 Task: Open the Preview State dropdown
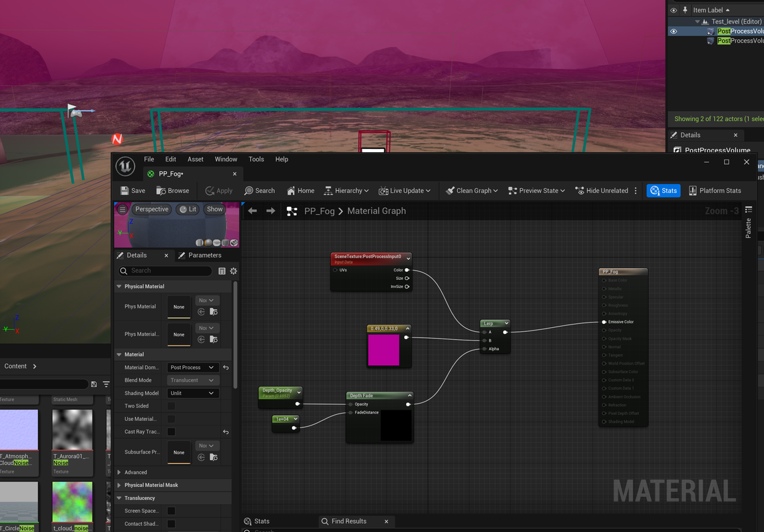pos(536,191)
